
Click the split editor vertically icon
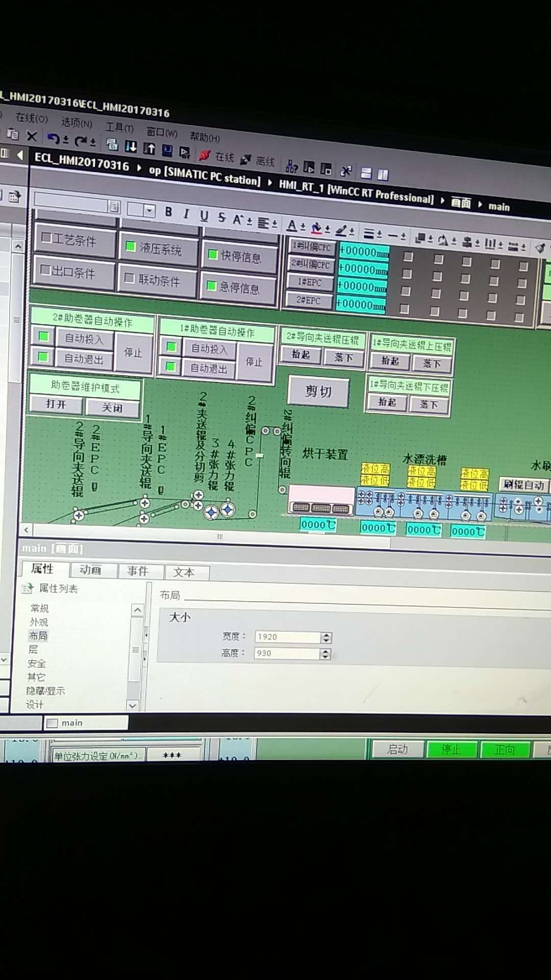coord(383,175)
